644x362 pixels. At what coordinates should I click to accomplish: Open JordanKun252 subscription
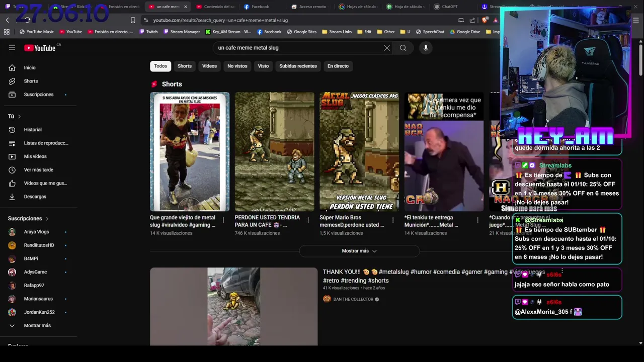pos(40,312)
